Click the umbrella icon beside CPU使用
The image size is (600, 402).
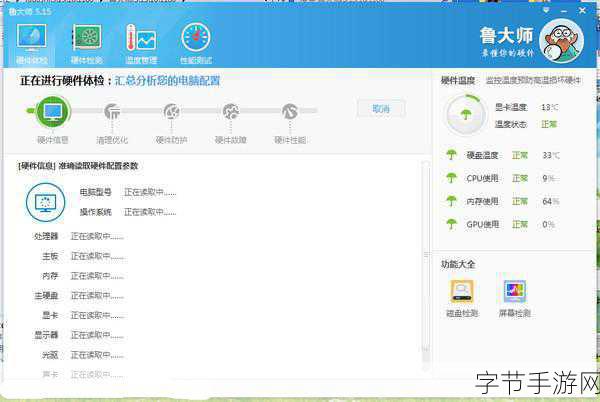pos(452,178)
